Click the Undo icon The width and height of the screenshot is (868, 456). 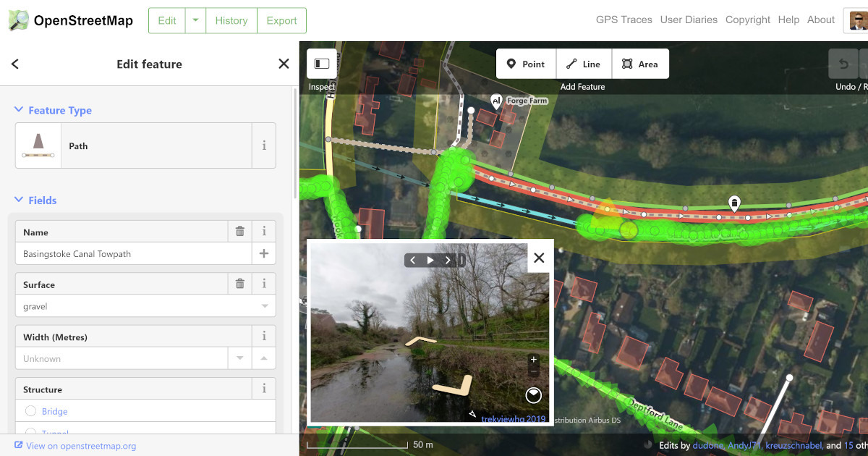843,64
